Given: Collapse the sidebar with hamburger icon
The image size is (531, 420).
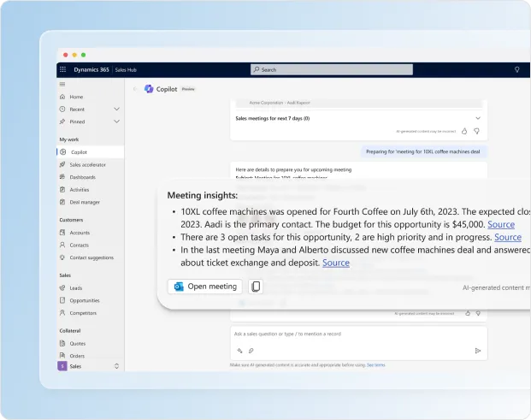Looking at the screenshot, I should click(x=62, y=84).
